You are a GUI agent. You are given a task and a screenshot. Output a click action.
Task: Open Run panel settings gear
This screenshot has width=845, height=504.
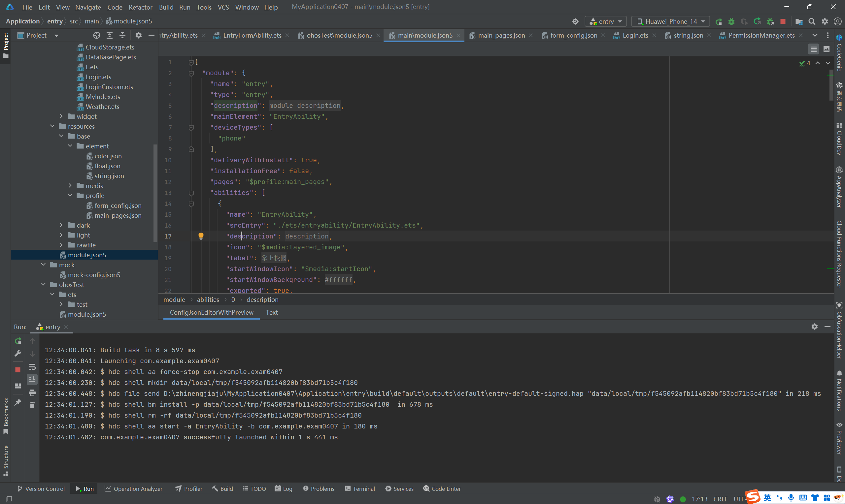tap(814, 327)
